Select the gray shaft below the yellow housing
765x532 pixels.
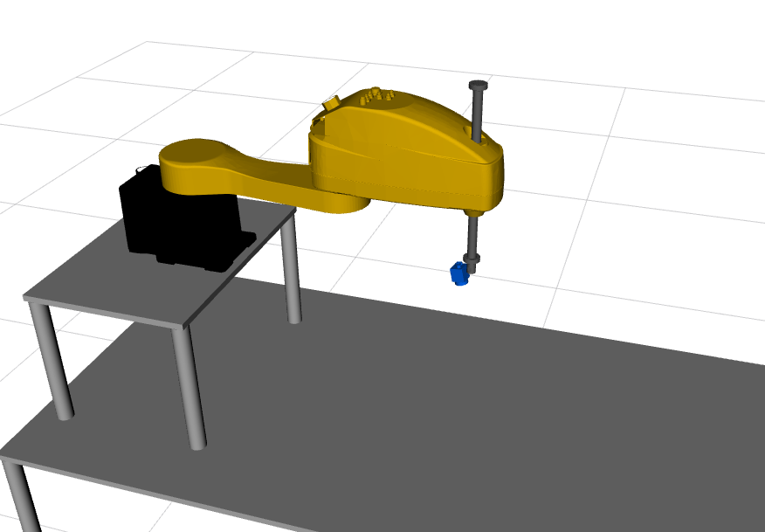pyautogui.click(x=472, y=233)
